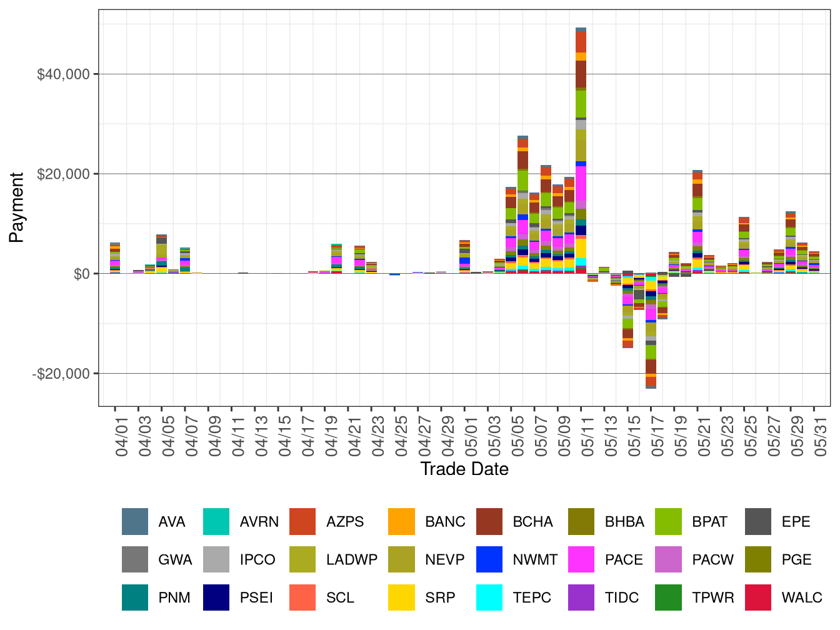Click the Payment y-axis title
840x630 pixels.
click(16, 208)
